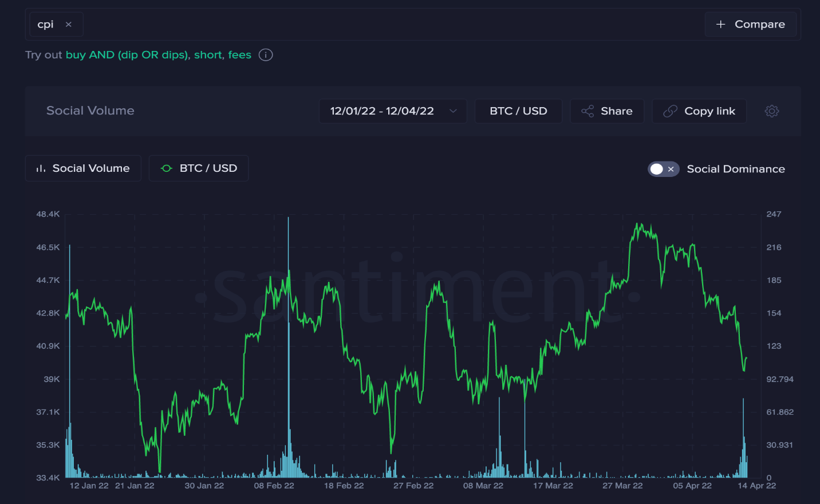Click the Social Volume bar chart icon
This screenshot has height=504, width=820.
[x=41, y=168]
